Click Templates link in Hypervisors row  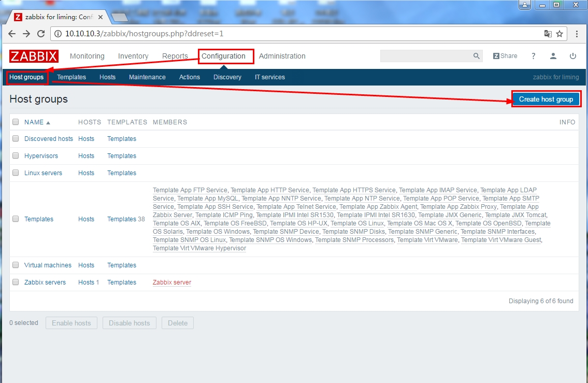coord(122,156)
